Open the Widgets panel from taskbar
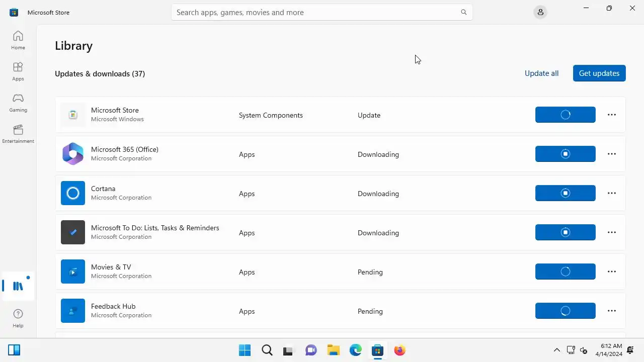Screen dimensions: 644x362 point(14,350)
